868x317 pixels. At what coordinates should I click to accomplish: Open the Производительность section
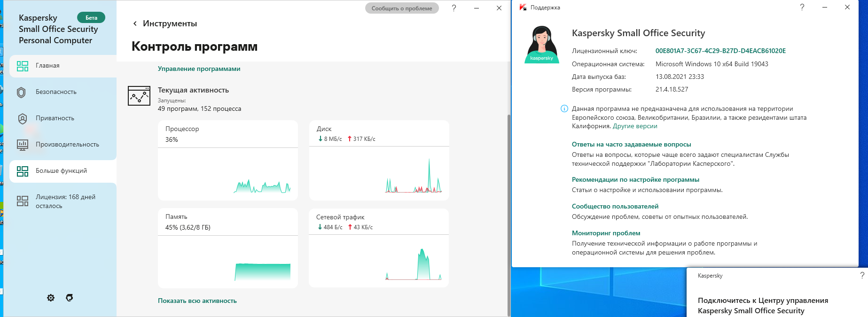(x=63, y=145)
